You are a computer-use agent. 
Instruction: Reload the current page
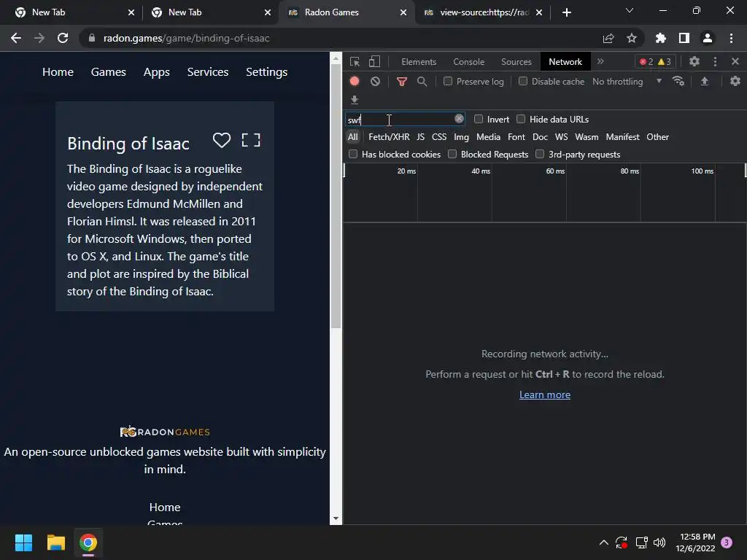click(63, 38)
